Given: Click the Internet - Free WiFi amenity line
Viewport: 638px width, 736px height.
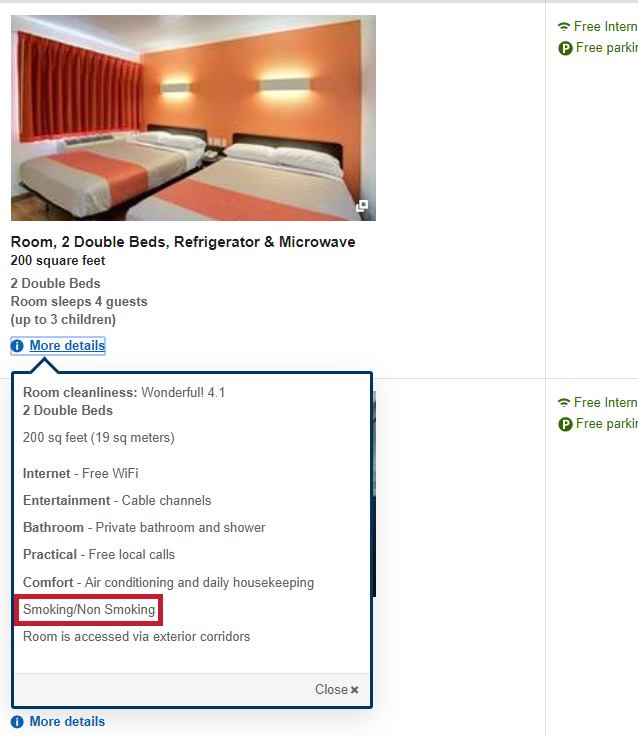Looking at the screenshot, I should [81, 473].
